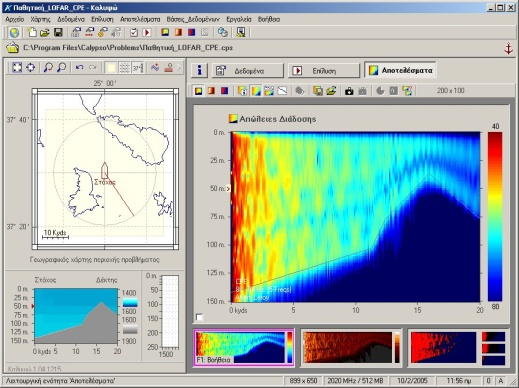Click the vertical color scale bar
Image resolution: width=519 pixels, height=388 pixels.
click(x=495, y=217)
